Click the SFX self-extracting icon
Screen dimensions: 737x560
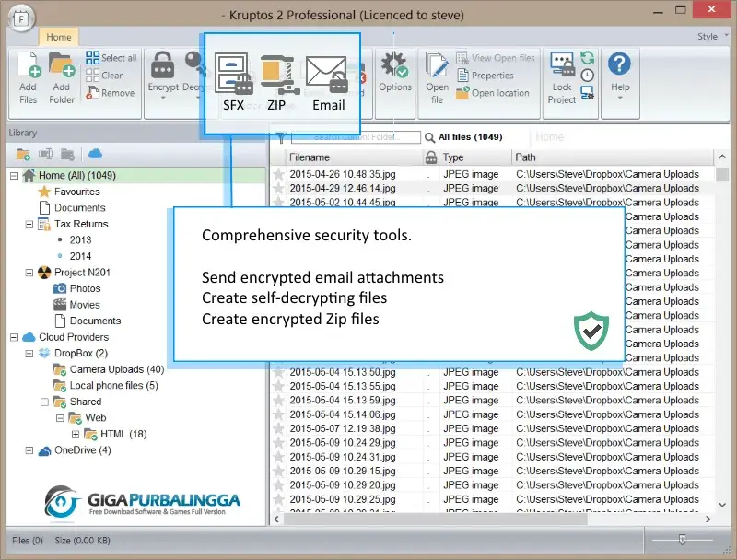(x=234, y=74)
